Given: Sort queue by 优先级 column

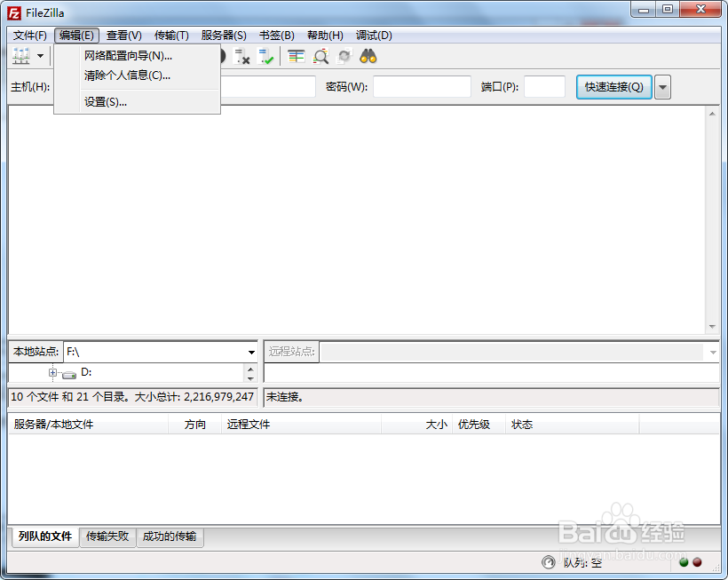Looking at the screenshot, I should 479,424.
